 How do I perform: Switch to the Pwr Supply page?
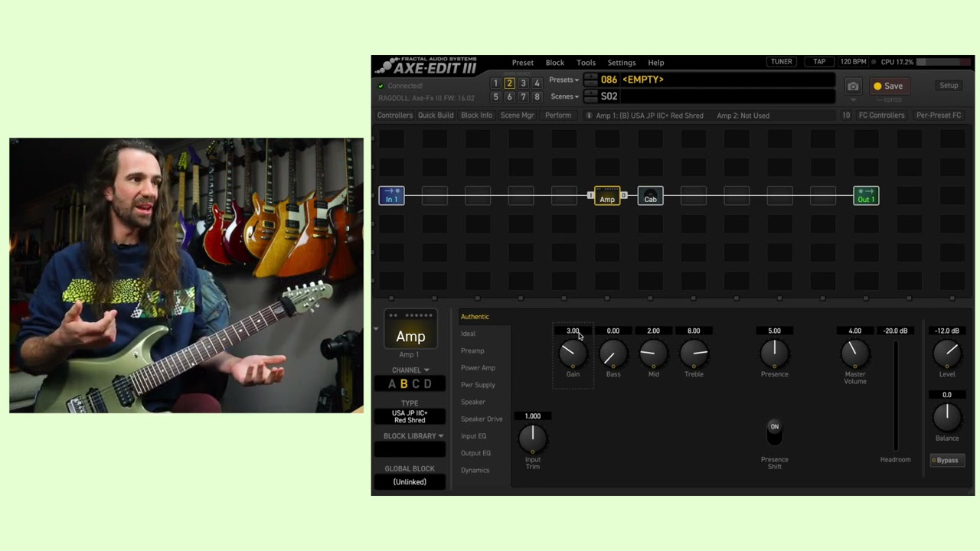click(x=478, y=385)
